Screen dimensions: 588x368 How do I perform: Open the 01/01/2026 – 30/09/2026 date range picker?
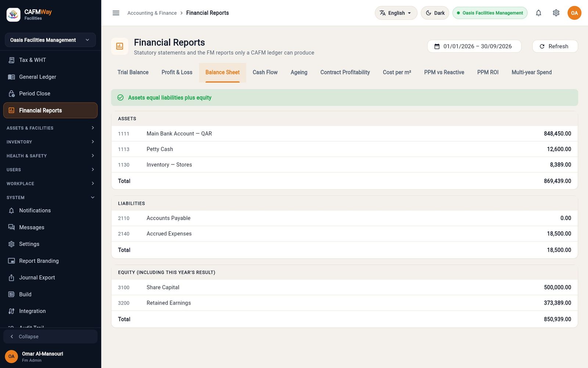coord(474,46)
